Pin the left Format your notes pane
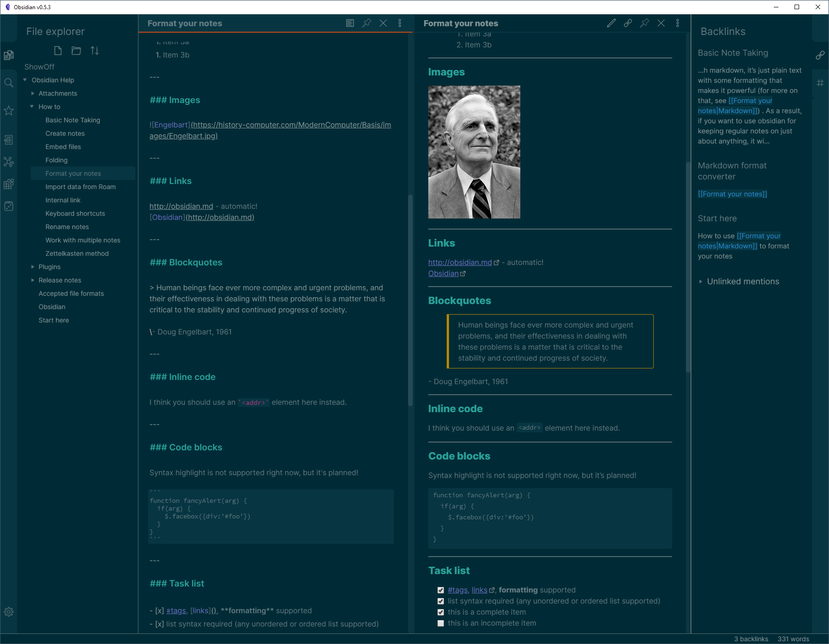This screenshot has height=644, width=829. click(x=367, y=23)
